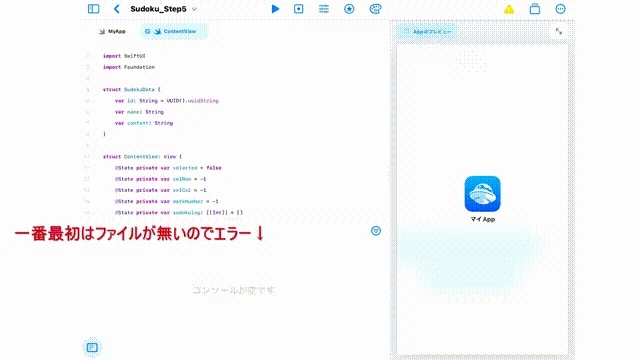The width and height of the screenshot is (640, 360).
Task: Toggle the sidebar panel
Action: [93, 9]
